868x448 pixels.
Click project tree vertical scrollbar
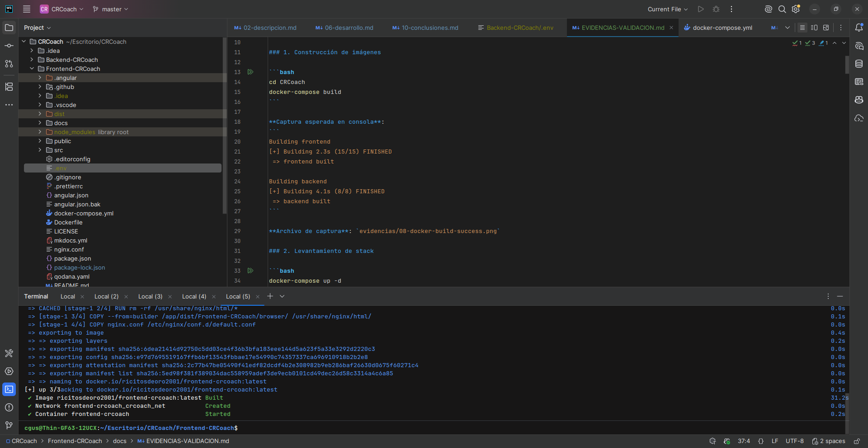tap(225, 126)
